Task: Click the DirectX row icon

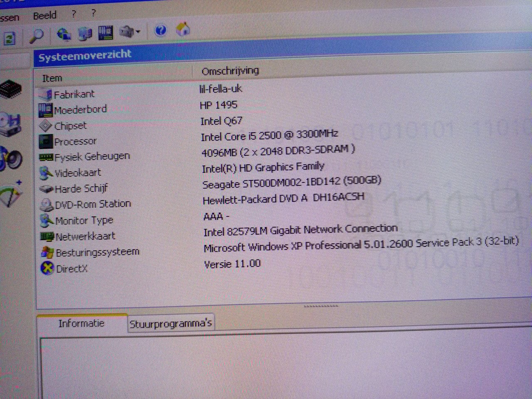Action: 47,268
